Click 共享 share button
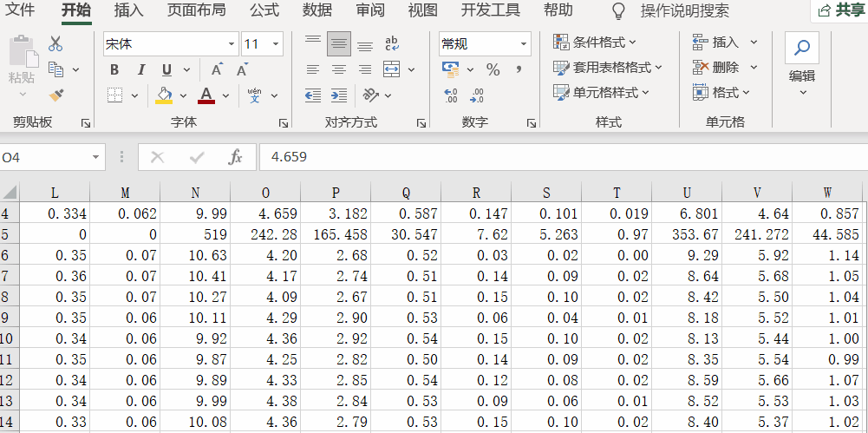Viewport: 868px width, 433px height. tap(840, 10)
